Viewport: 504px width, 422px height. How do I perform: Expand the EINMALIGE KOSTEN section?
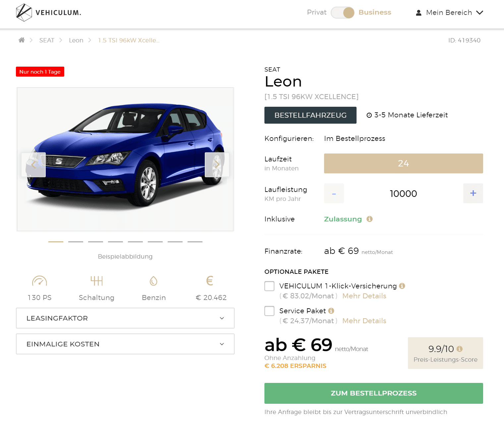(x=125, y=344)
